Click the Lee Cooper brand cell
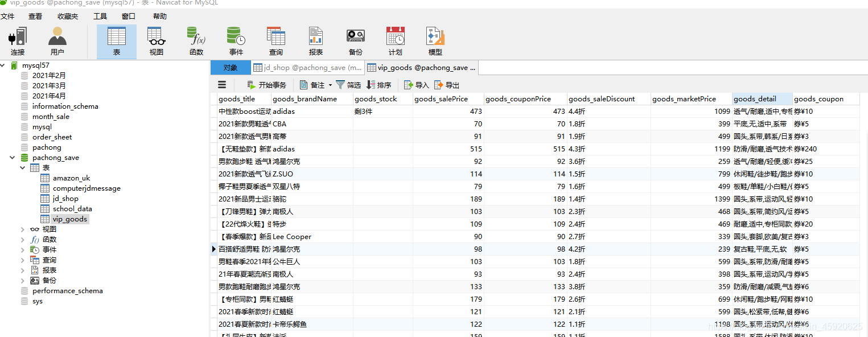 [312, 237]
